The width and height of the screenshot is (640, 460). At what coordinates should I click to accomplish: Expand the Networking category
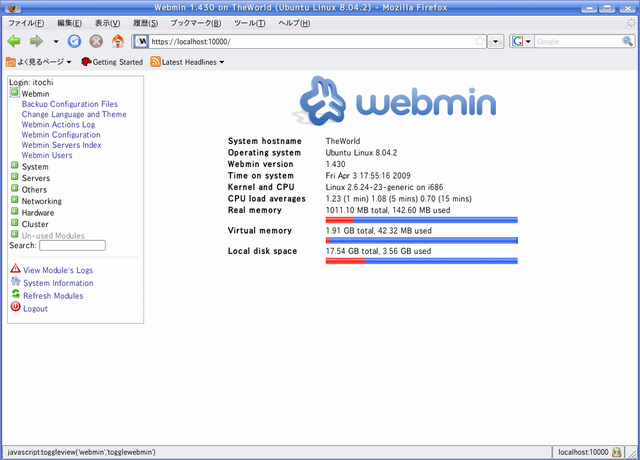pos(15,200)
